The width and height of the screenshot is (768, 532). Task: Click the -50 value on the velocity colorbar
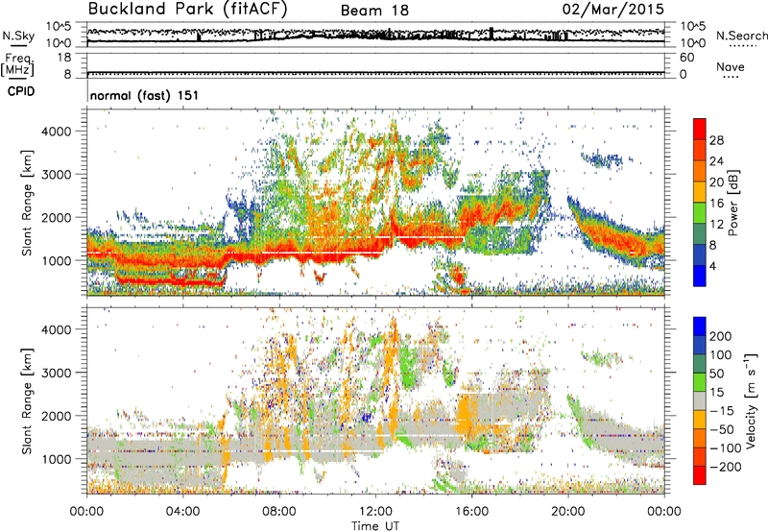point(722,429)
